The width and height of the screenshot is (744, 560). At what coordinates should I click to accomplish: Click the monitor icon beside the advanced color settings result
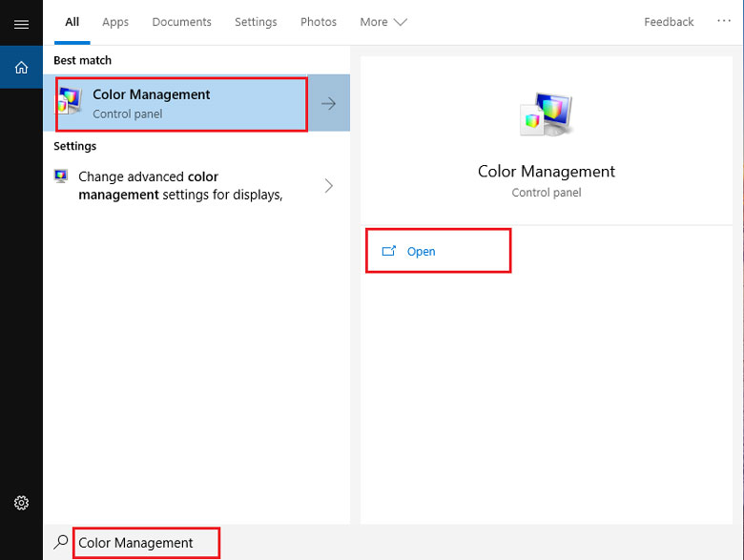click(x=62, y=176)
